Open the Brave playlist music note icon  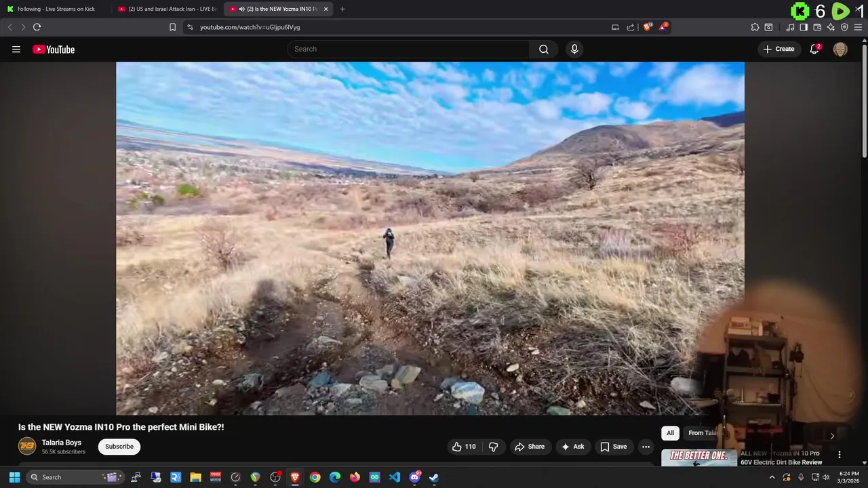click(x=790, y=27)
